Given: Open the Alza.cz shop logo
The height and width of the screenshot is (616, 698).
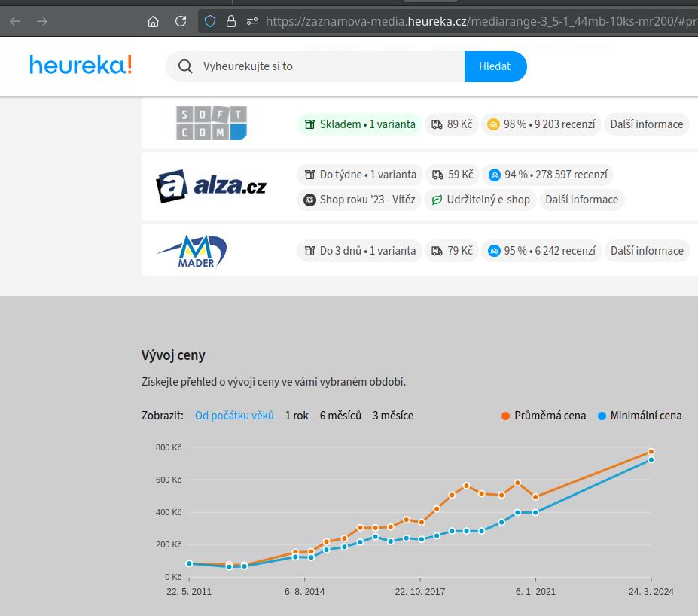Looking at the screenshot, I should pos(211,187).
